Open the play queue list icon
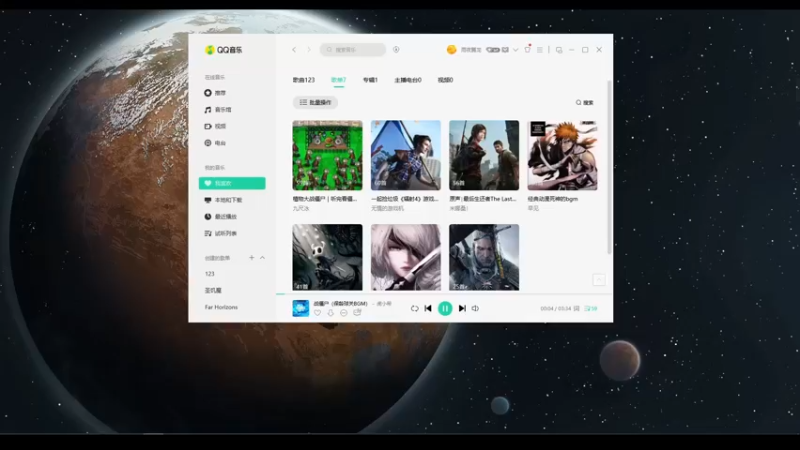The height and width of the screenshot is (450, 800). (591, 309)
